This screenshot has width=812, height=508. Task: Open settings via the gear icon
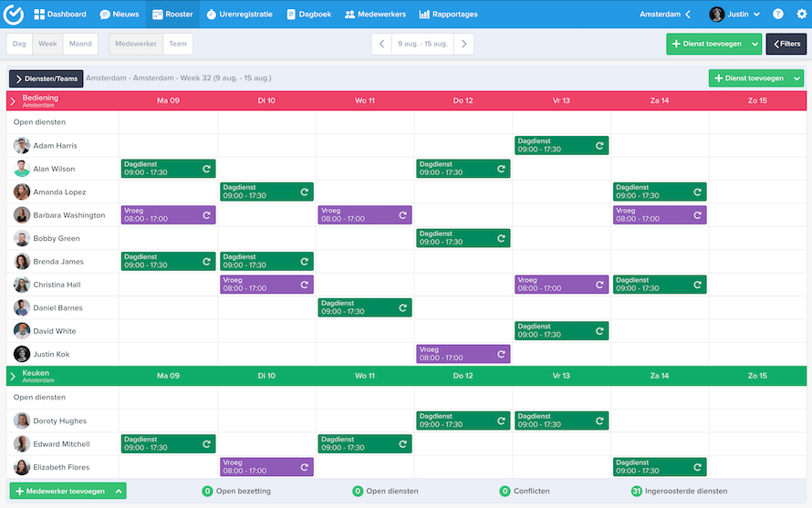(801, 15)
